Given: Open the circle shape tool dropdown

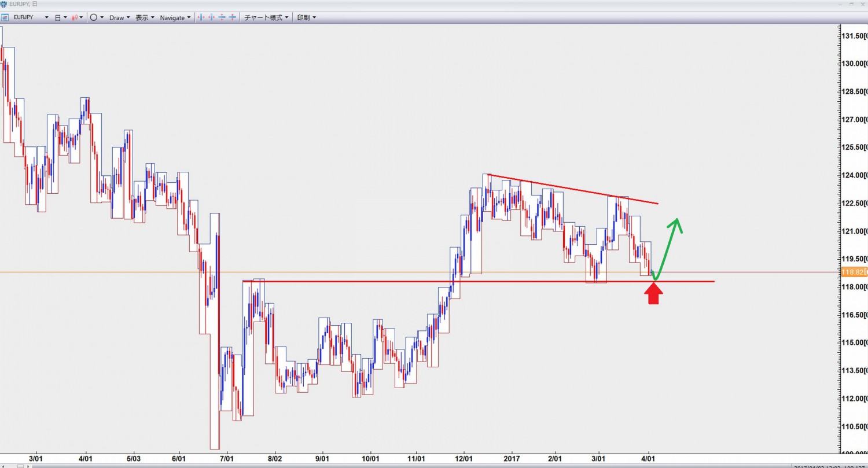Looking at the screenshot, I should click(97, 17).
